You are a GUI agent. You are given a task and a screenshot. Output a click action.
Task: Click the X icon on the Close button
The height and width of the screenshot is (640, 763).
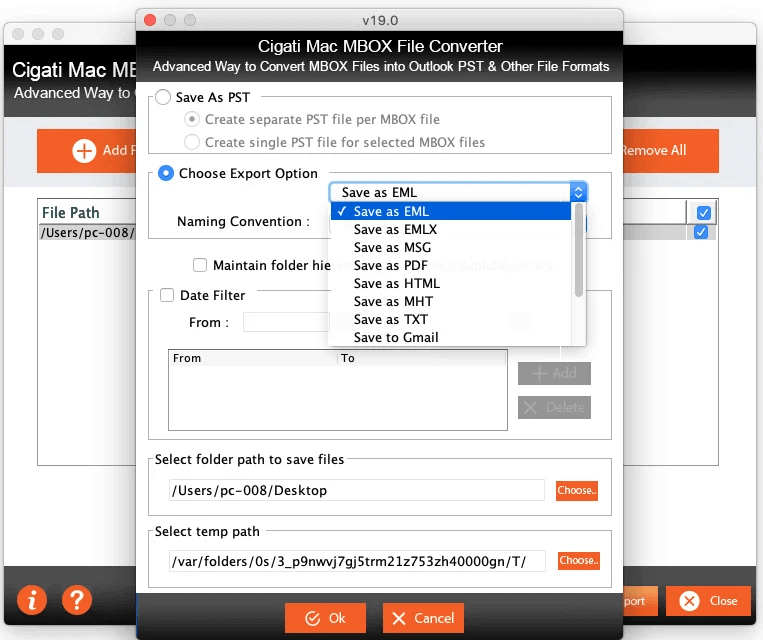[x=690, y=601]
